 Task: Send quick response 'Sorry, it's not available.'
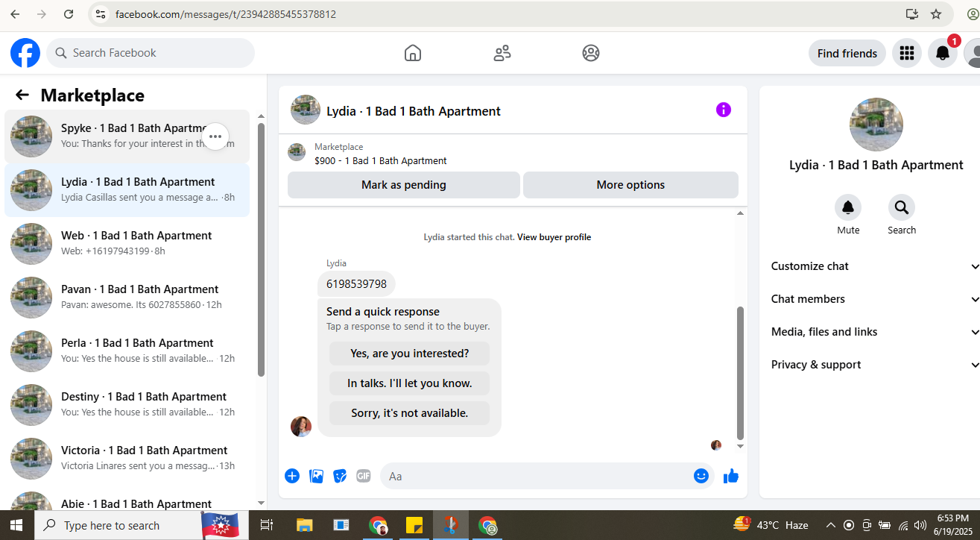(x=410, y=413)
